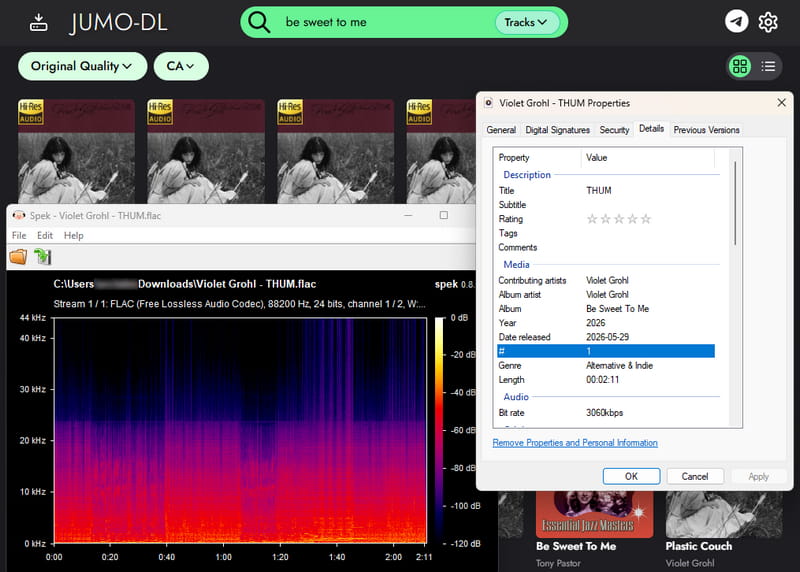
Task: Switch to the Previous Versions tab
Action: [706, 130]
